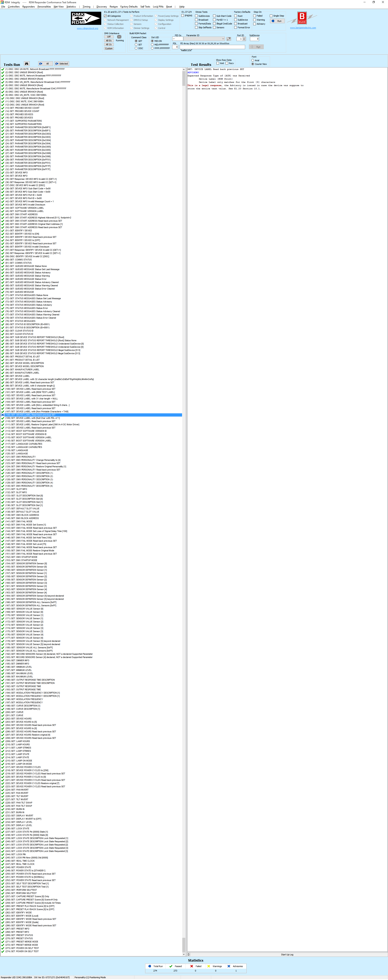Screen dimensions: 388x980
Task: Select the Arial font radio button
Action: pos(253,60)
